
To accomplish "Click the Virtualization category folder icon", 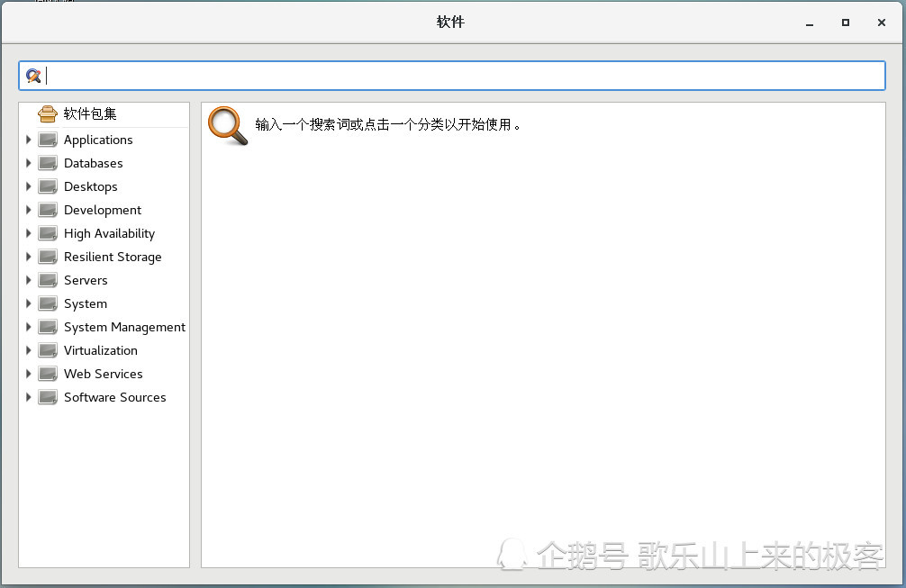I will point(48,350).
